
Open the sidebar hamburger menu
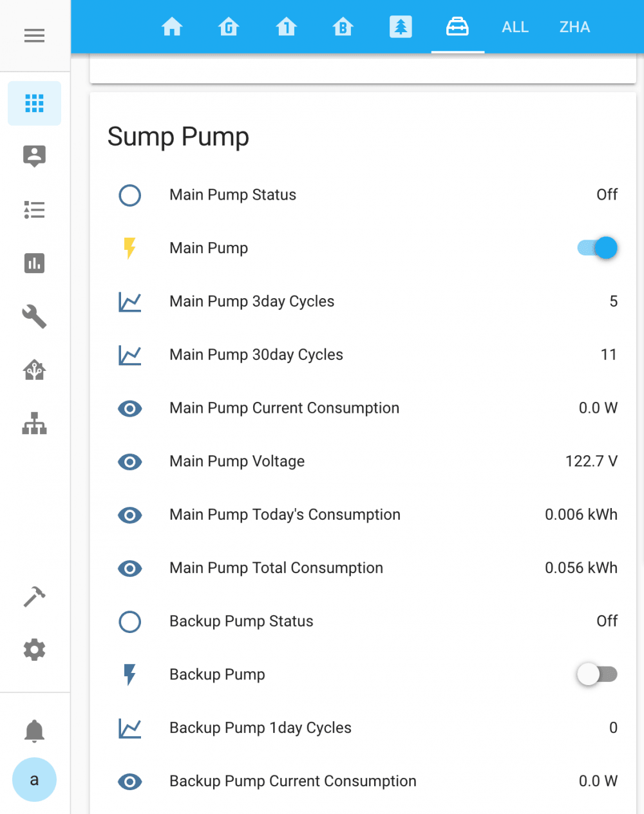tap(34, 35)
